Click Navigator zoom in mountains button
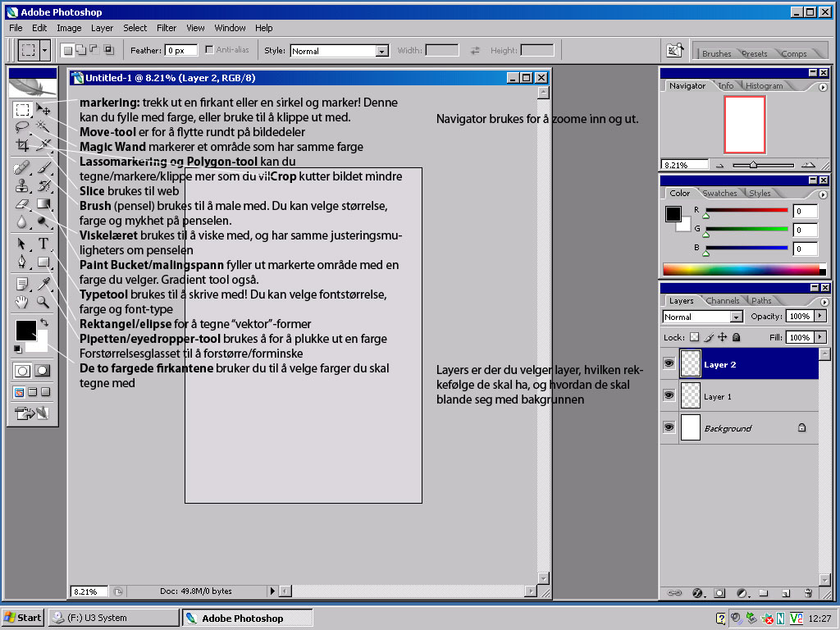 [808, 165]
